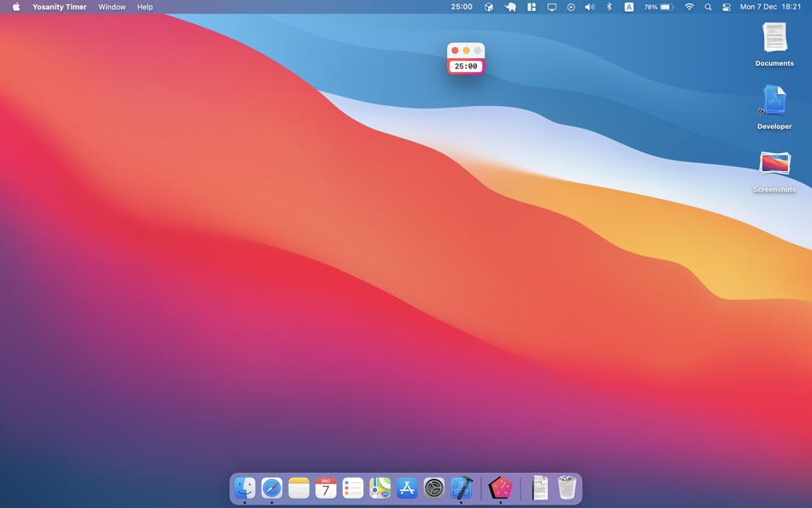Open System Preferences from the Dock
The height and width of the screenshot is (508, 812).
[434, 487]
